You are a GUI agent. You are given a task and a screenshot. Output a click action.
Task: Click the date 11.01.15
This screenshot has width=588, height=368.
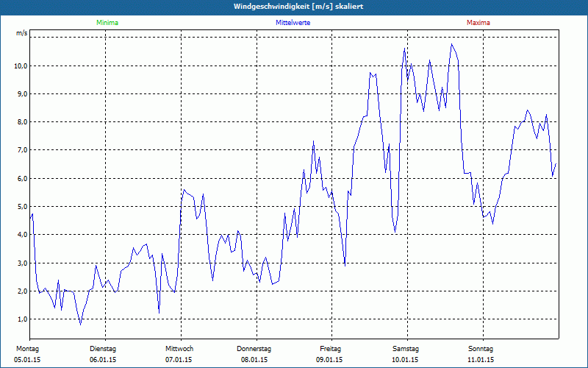(x=481, y=360)
